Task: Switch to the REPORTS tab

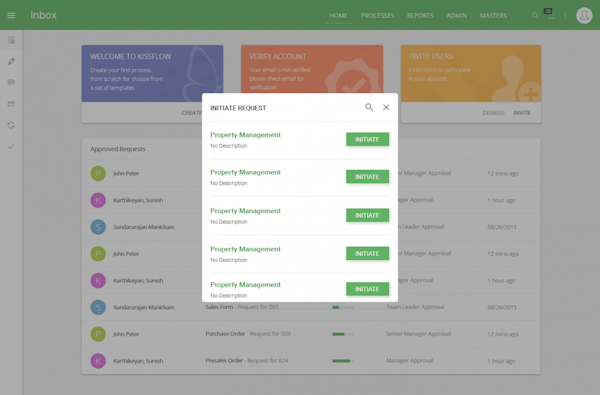Action: pos(420,16)
